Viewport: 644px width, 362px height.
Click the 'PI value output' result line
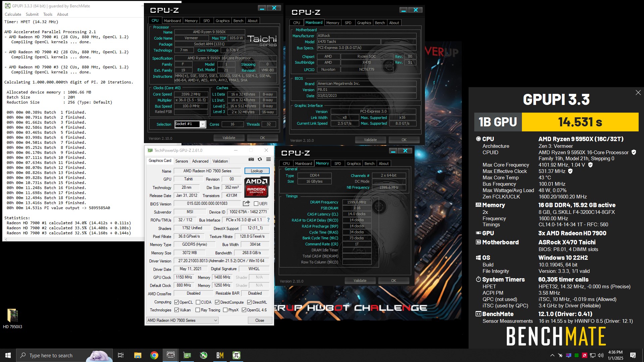click(58, 208)
